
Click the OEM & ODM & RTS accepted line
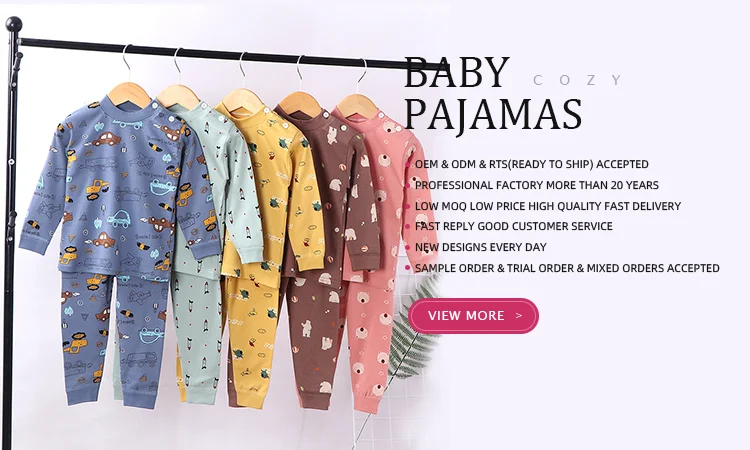coord(531,164)
